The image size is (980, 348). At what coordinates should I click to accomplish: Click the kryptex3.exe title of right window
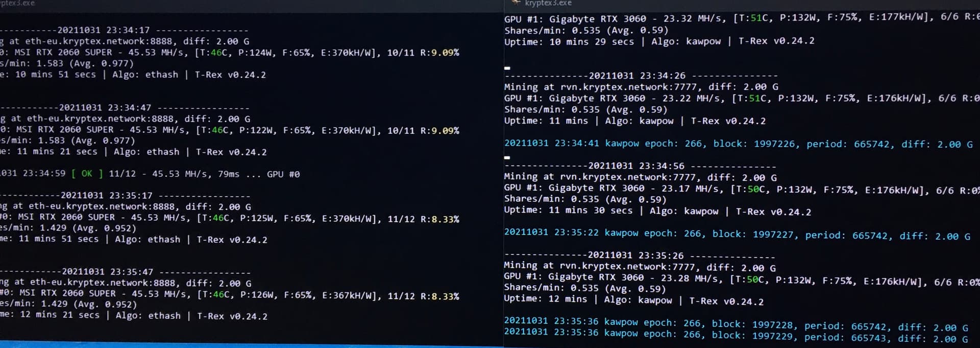pyautogui.click(x=548, y=3)
